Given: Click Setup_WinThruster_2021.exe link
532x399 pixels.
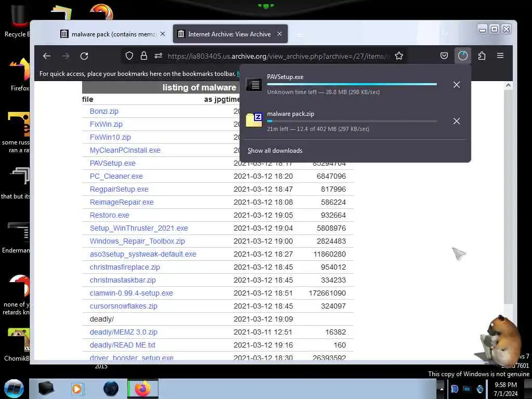Looking at the screenshot, I should point(139,229).
